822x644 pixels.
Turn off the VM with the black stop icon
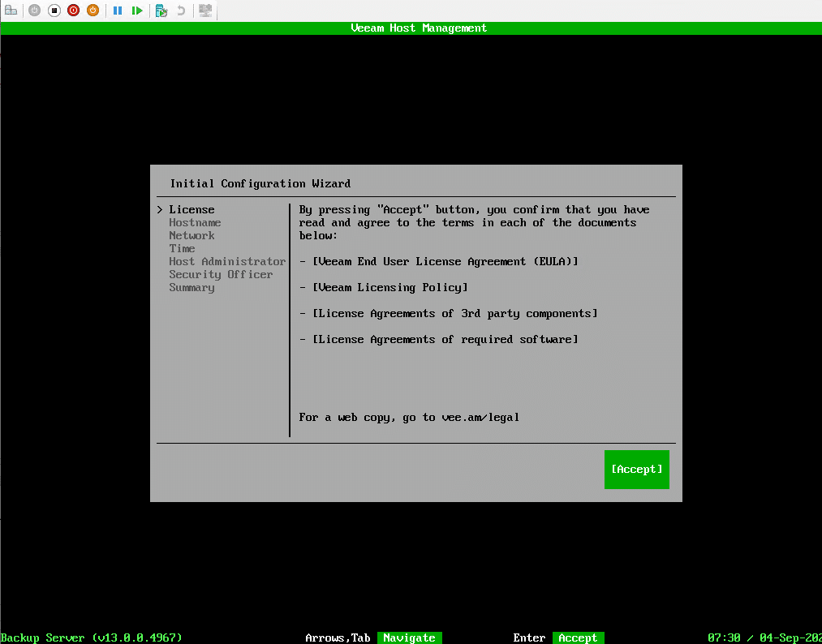click(54, 11)
